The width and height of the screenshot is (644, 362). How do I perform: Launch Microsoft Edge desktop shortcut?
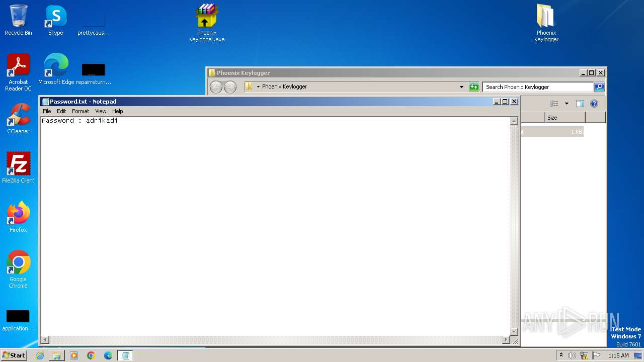tap(56, 69)
